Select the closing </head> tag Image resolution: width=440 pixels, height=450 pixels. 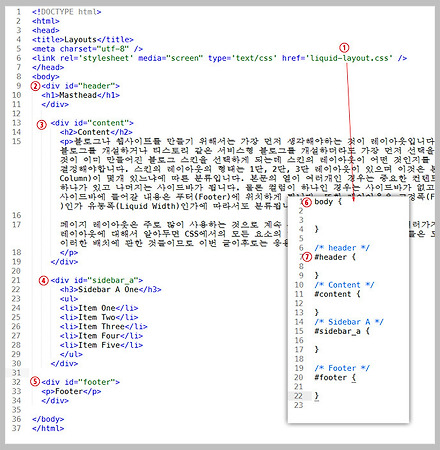pos(48,67)
